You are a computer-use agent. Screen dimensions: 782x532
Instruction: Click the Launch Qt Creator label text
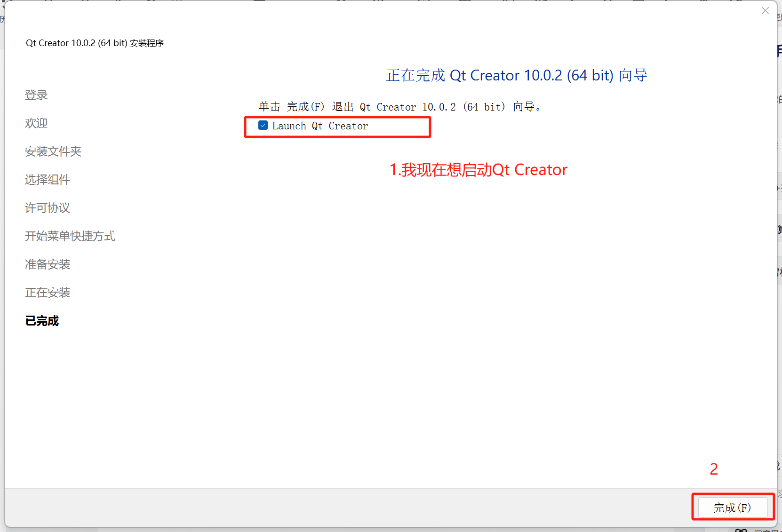[320, 126]
